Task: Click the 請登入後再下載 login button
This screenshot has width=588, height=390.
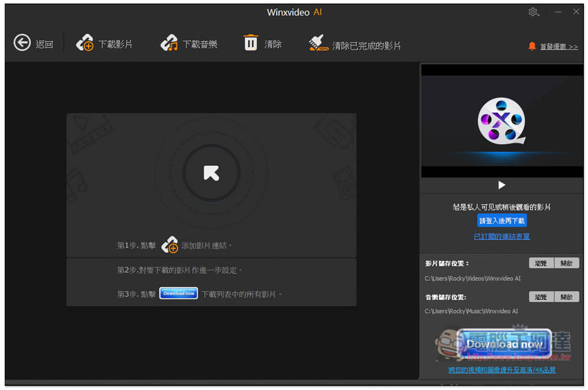Action: (x=502, y=221)
